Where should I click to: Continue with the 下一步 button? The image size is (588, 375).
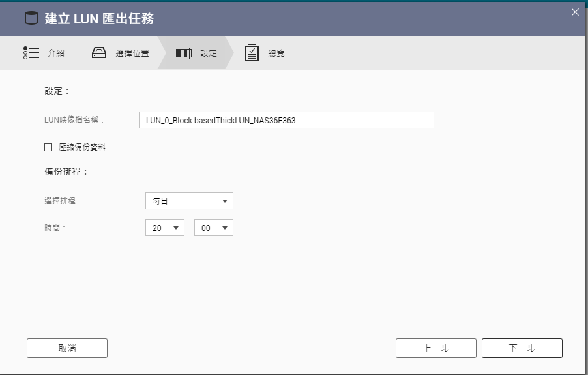point(522,348)
